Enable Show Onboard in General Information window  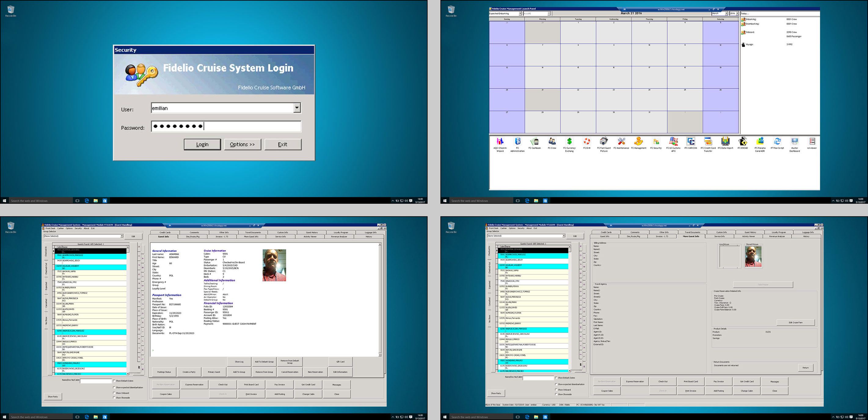(114, 393)
